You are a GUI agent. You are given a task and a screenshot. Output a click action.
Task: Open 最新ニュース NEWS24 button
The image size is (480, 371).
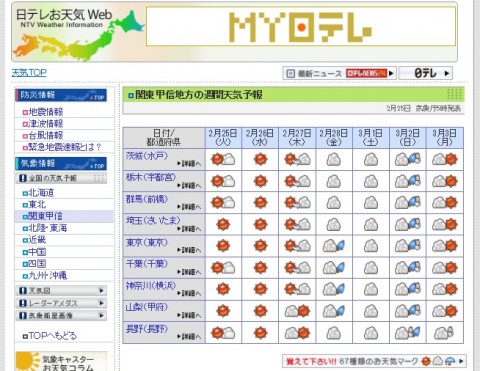pos(339,73)
